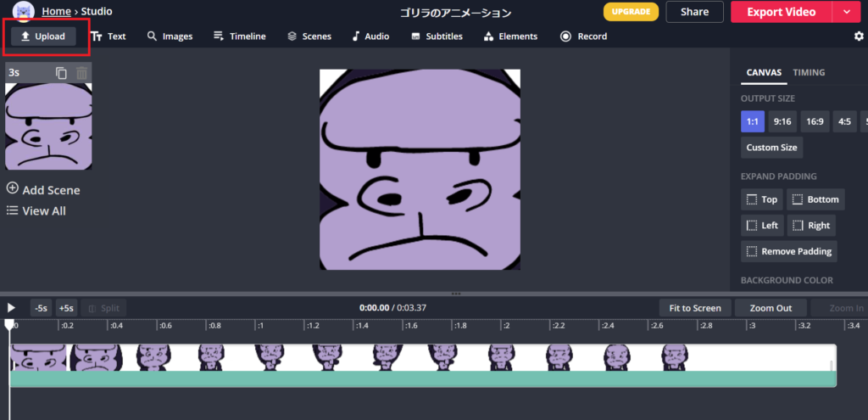Click the Kapwing cat logo avatar
868x420 pixels.
23,11
